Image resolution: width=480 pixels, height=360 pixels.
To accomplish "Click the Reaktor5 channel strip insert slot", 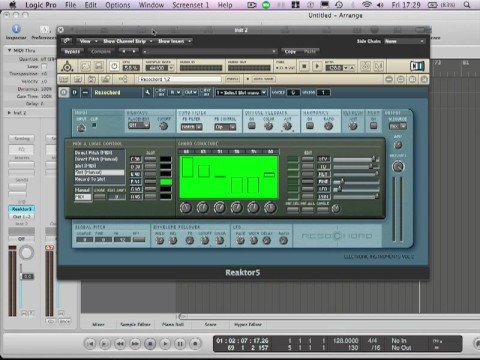I will point(22,209).
